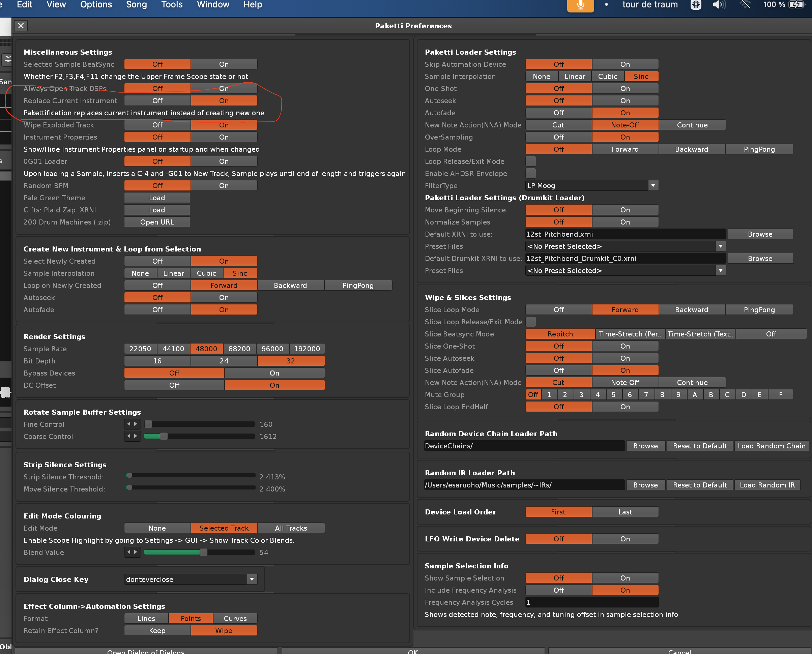Close the Paketti Preferences dialog with X
The image size is (812, 654).
[21, 26]
